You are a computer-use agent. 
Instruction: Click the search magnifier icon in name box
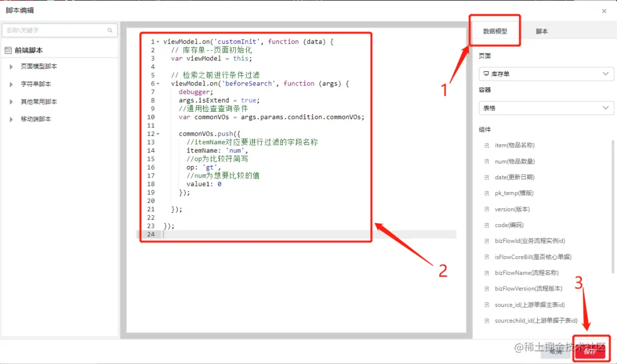pos(110,30)
